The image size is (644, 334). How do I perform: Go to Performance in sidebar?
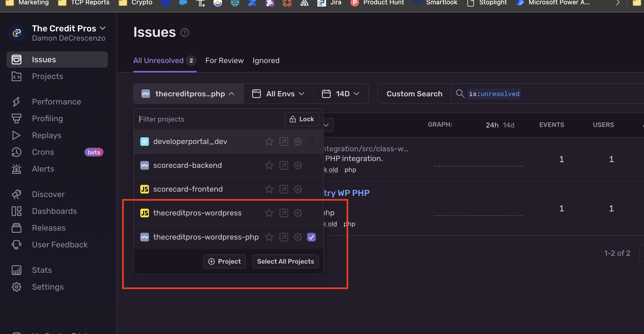(57, 102)
